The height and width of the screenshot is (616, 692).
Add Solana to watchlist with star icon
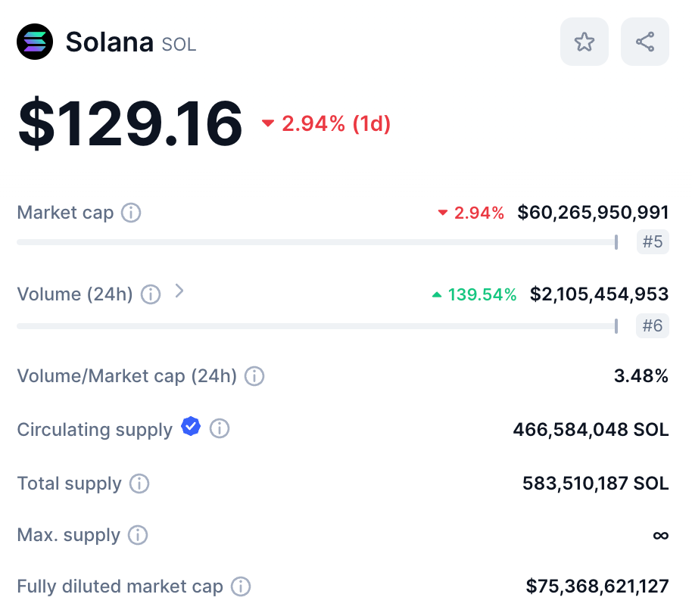pyautogui.click(x=584, y=42)
